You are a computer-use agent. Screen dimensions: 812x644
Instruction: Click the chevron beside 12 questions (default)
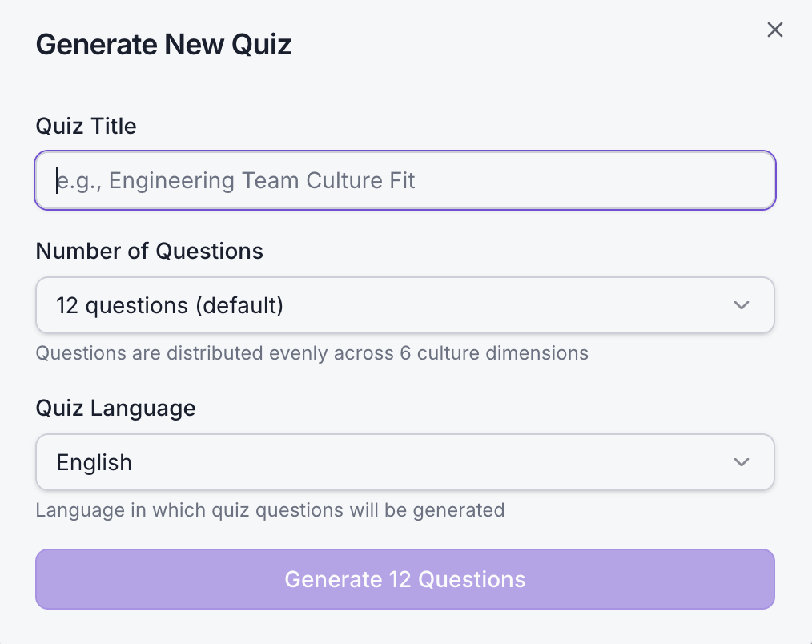coord(741,305)
